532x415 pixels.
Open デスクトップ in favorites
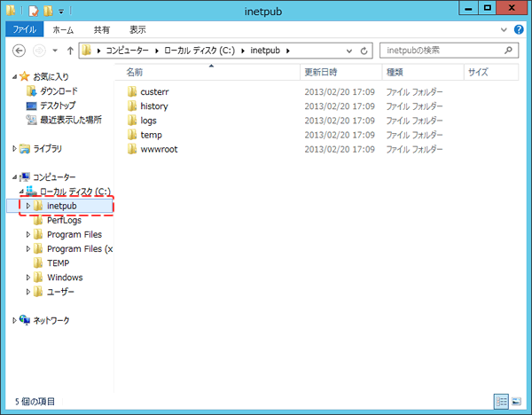(x=58, y=106)
